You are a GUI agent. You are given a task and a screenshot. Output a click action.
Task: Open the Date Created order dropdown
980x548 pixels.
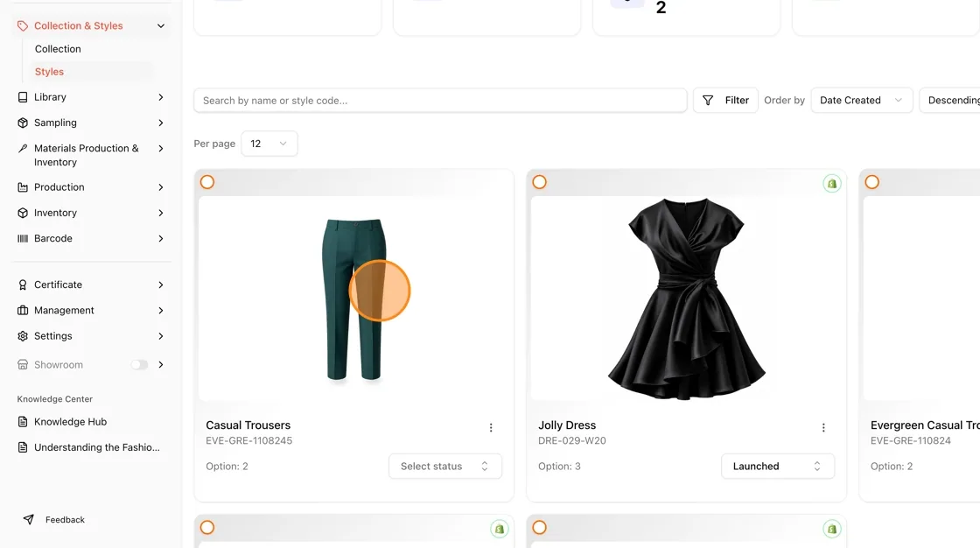861,100
